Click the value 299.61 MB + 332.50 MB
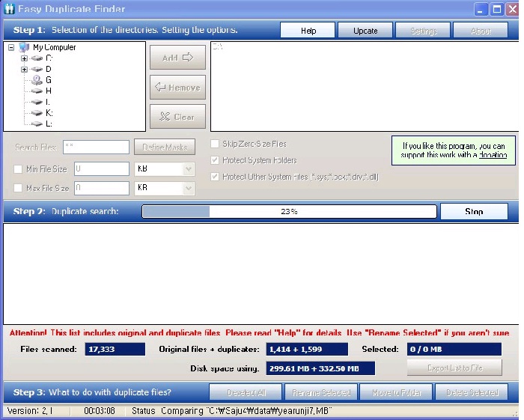 (320, 368)
